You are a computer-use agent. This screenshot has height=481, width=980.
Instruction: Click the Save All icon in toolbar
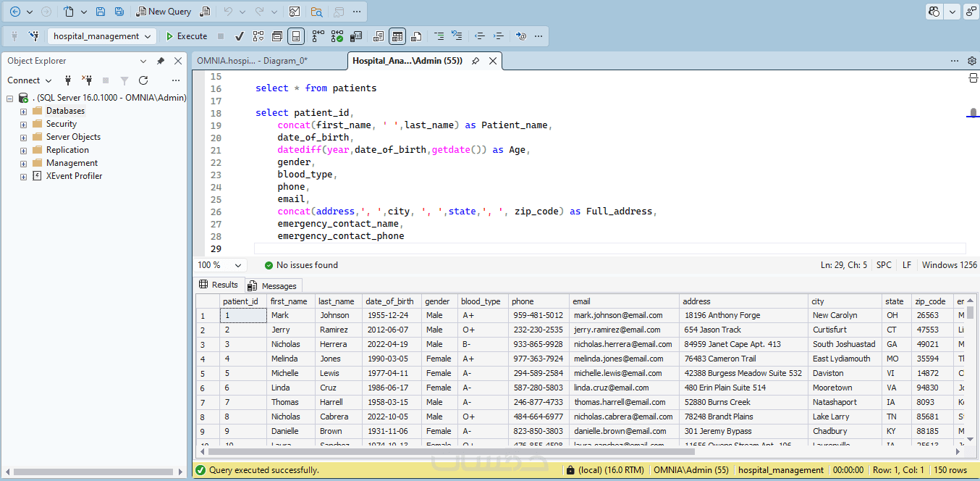coord(119,12)
